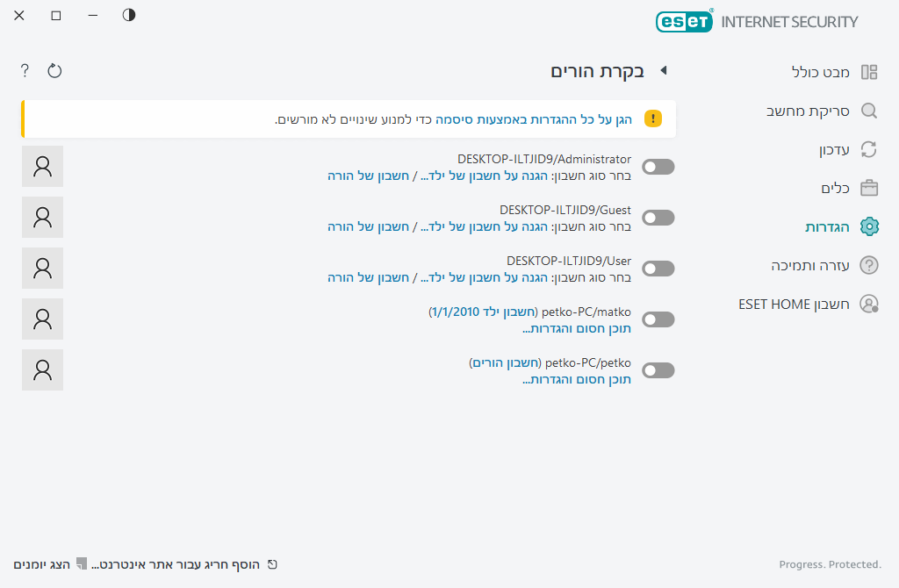This screenshot has height=588, width=899.
Task: Open Tools via the briefcase icon
Action: pyautogui.click(x=869, y=188)
